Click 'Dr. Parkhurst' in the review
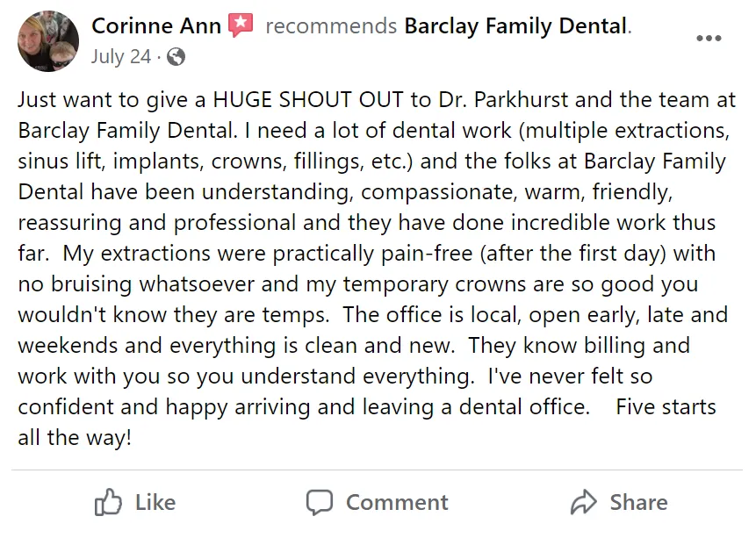 click(x=503, y=100)
